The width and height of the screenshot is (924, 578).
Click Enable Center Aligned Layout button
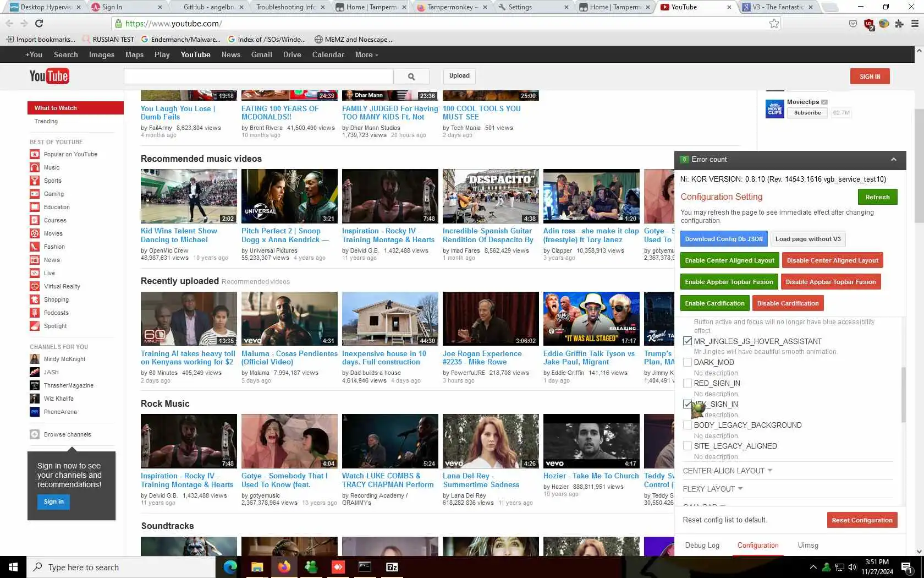(729, 260)
